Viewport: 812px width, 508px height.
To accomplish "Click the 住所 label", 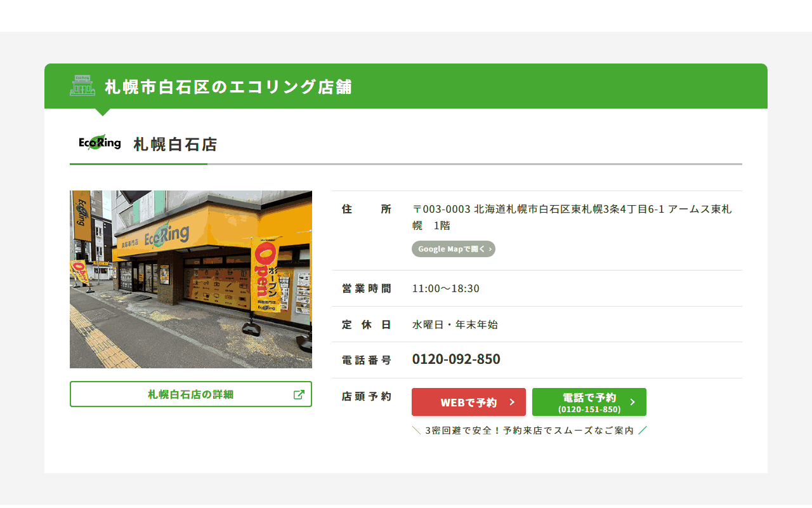I will click(367, 209).
